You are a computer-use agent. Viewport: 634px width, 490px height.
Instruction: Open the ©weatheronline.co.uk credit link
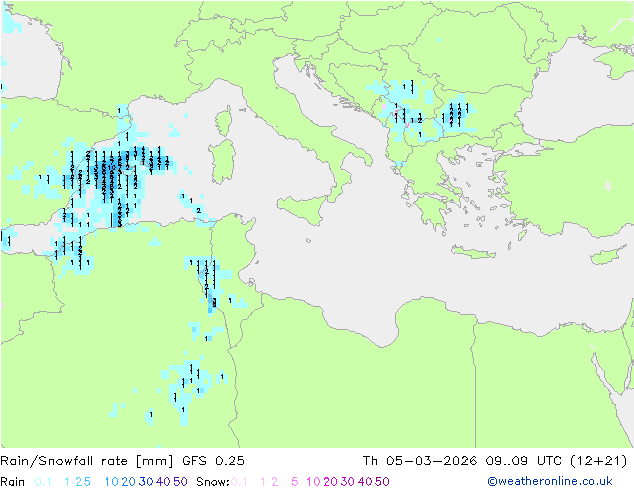click(x=550, y=481)
